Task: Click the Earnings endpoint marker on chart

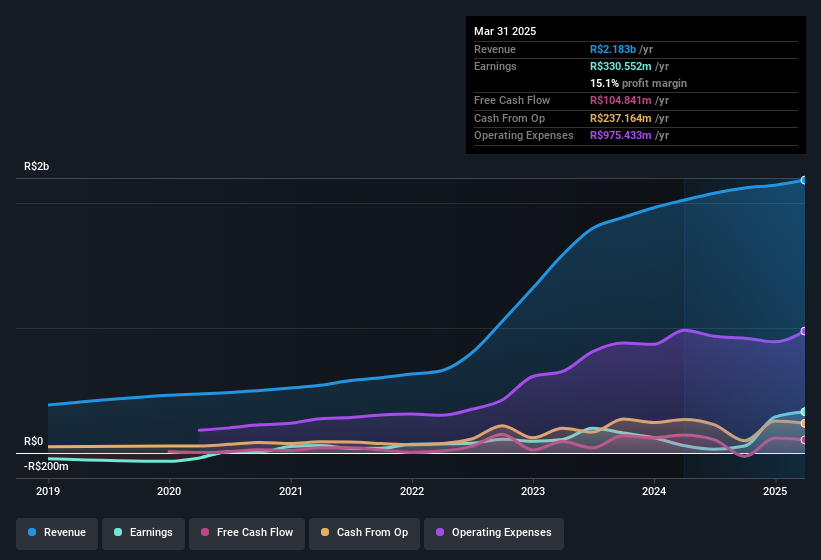Action: point(804,412)
